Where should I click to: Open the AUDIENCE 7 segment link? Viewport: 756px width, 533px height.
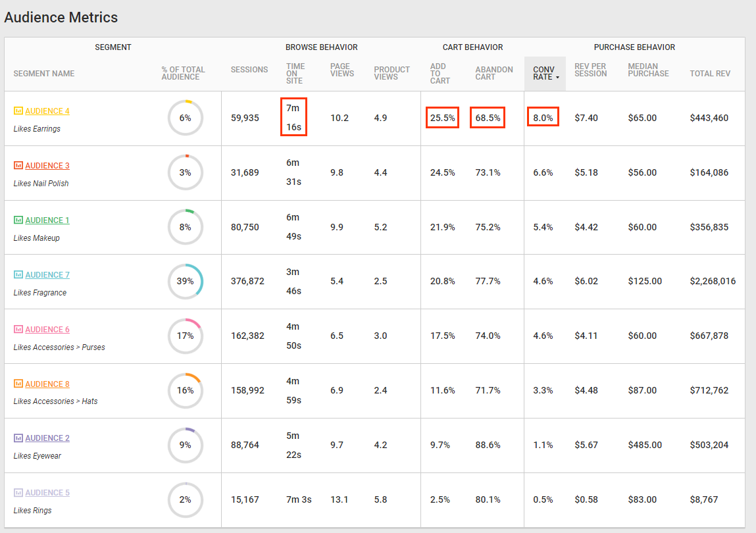point(47,274)
